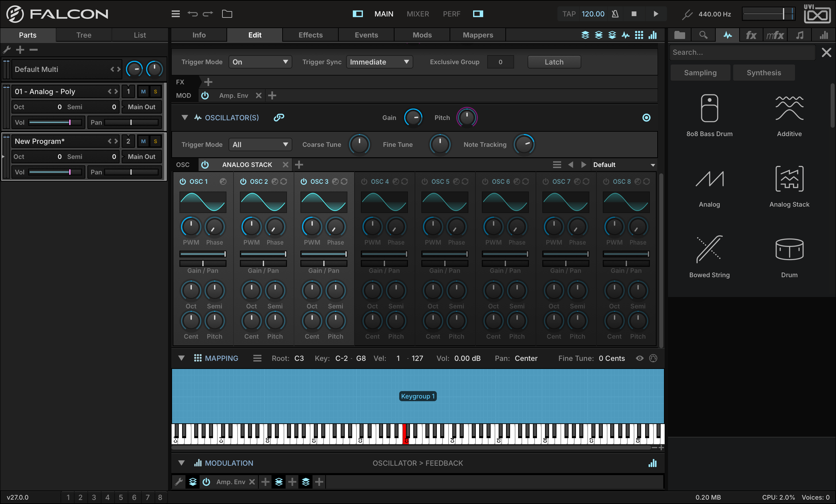This screenshot has width=836, height=504.
Task: Switch to the Effects tab
Action: (x=310, y=35)
